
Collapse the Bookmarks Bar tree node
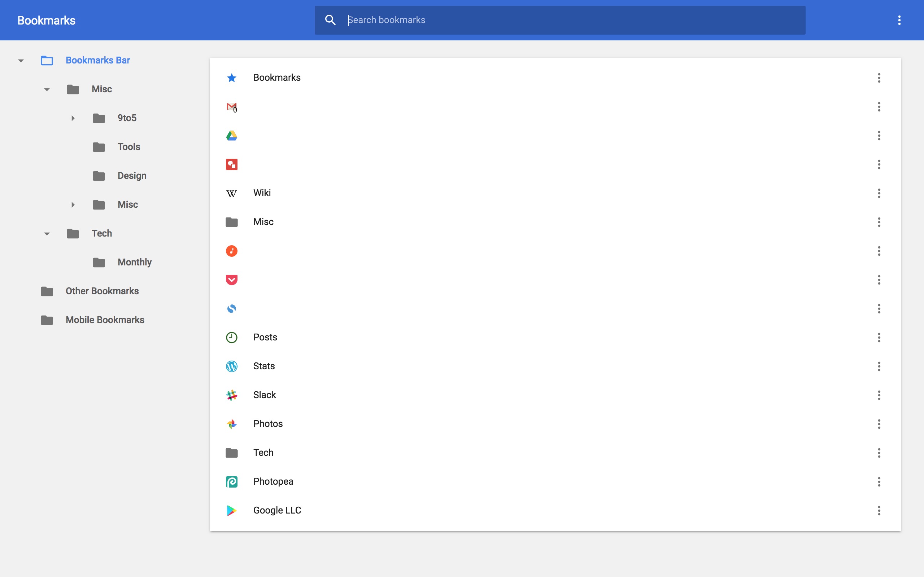coord(20,60)
